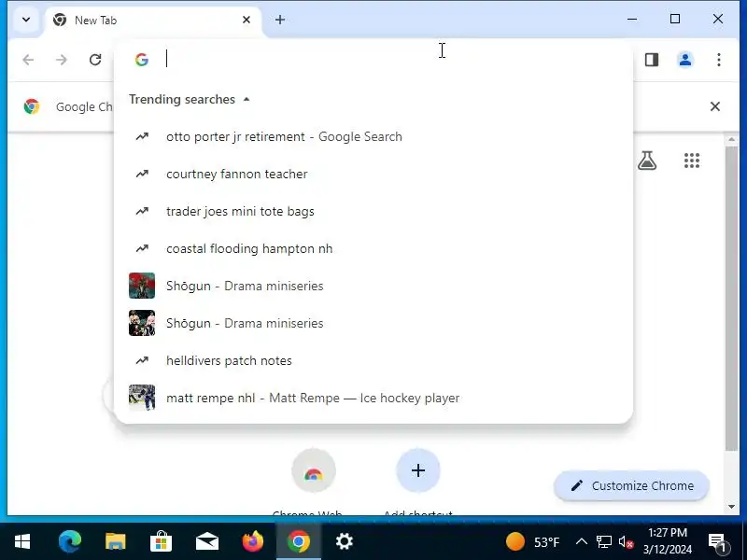The image size is (747, 560).
Task: Click Chrome taskbar icon
Action: 299,541
